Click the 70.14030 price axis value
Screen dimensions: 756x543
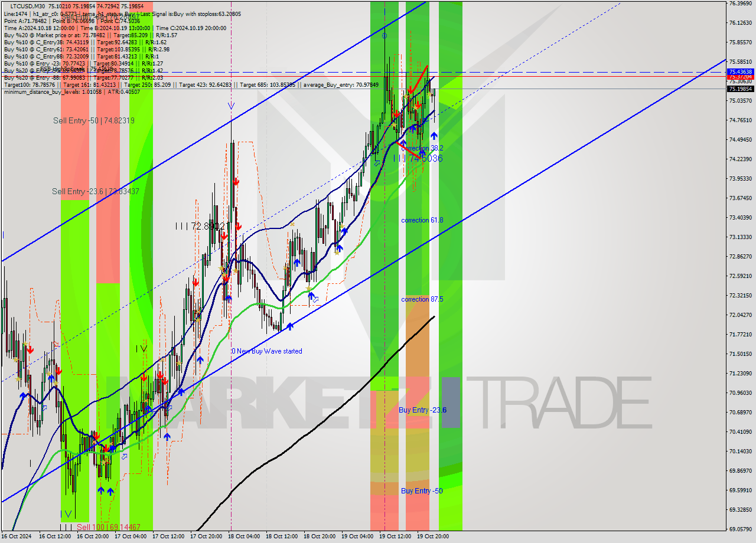coord(740,452)
